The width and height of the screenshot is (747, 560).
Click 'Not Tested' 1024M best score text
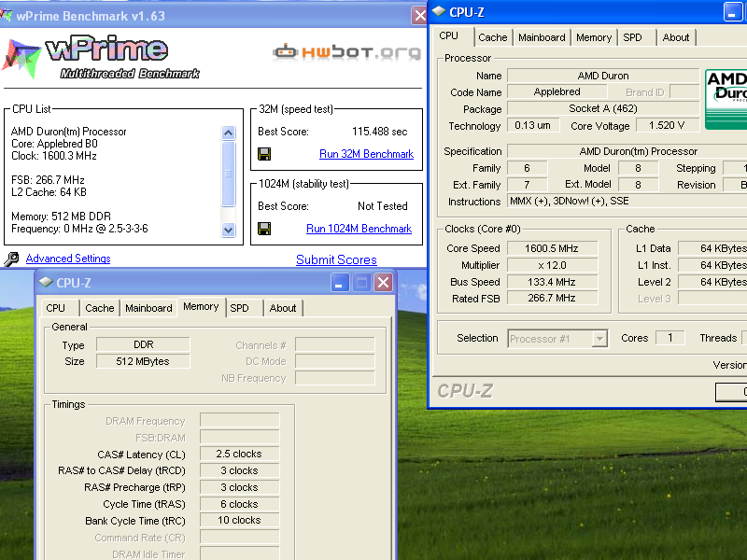tap(383, 206)
